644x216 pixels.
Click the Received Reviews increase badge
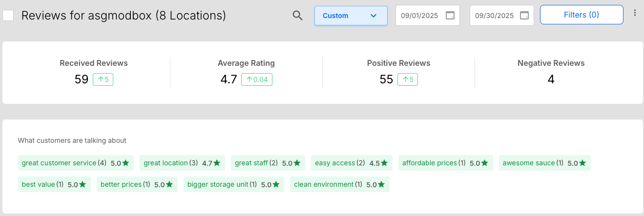coord(103,79)
